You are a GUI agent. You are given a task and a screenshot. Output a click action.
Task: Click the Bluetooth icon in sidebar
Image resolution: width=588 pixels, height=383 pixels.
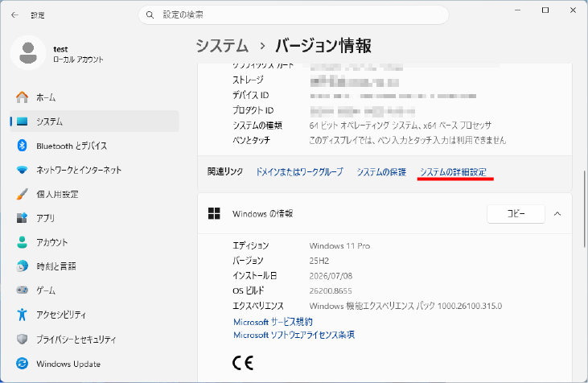point(23,146)
